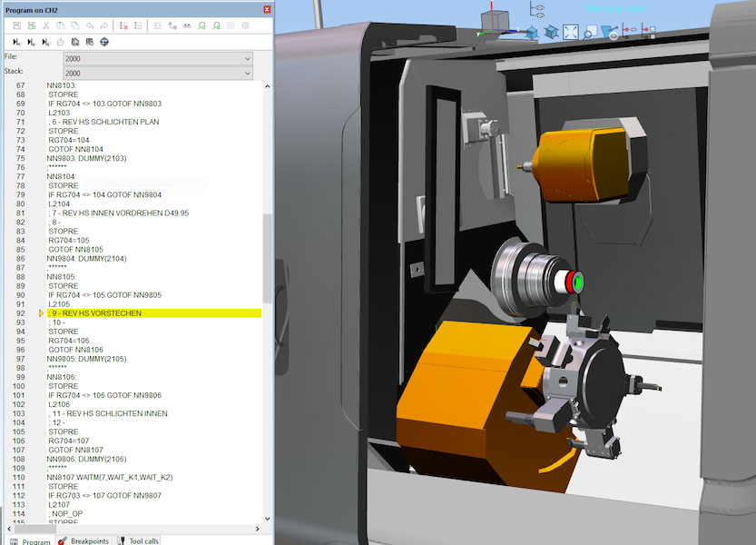Switch to the Breakpoints tab
This screenshot has width=756, height=545.
(x=83, y=540)
